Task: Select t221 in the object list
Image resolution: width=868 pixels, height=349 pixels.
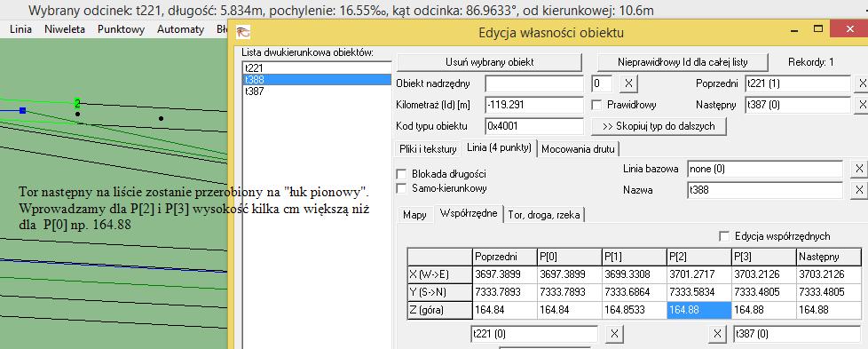Action: pos(318,67)
